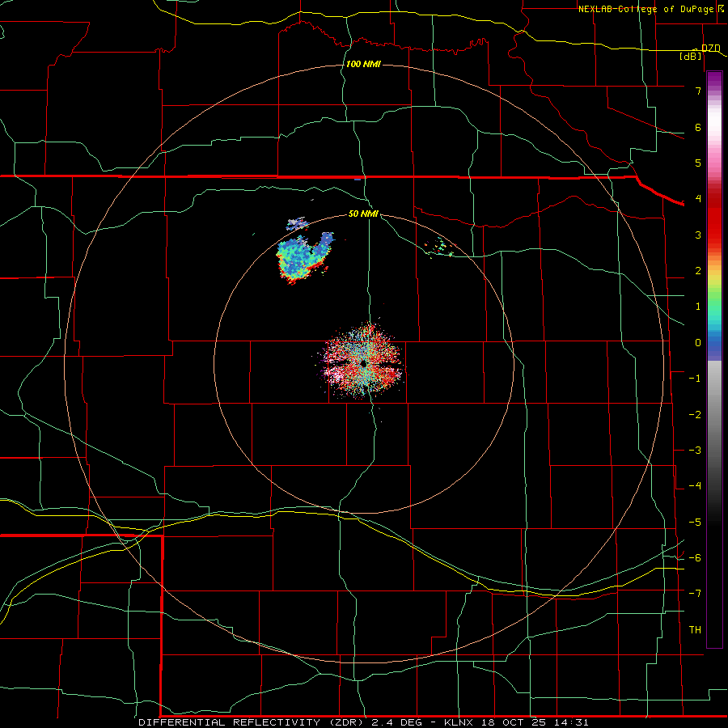Select the DZD product label above the scale

(711, 48)
